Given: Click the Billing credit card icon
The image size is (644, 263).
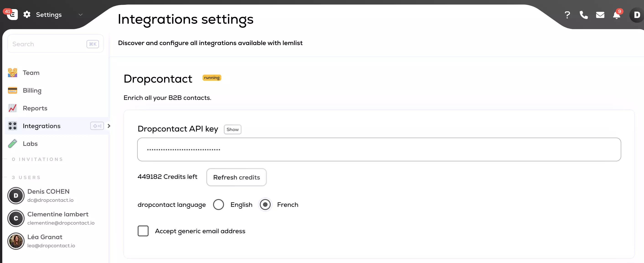Looking at the screenshot, I should point(13,90).
